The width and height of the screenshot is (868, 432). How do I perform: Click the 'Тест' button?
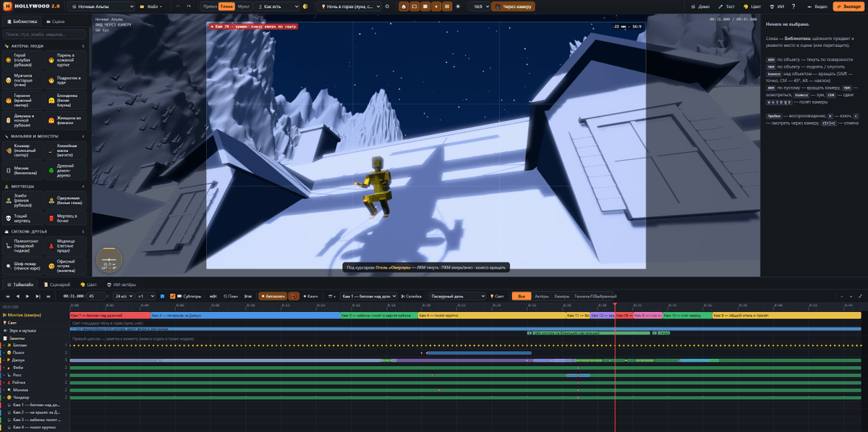pos(727,7)
